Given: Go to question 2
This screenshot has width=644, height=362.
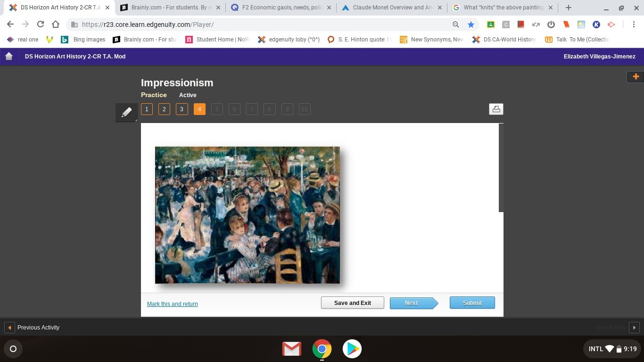Looking at the screenshot, I should [164, 109].
